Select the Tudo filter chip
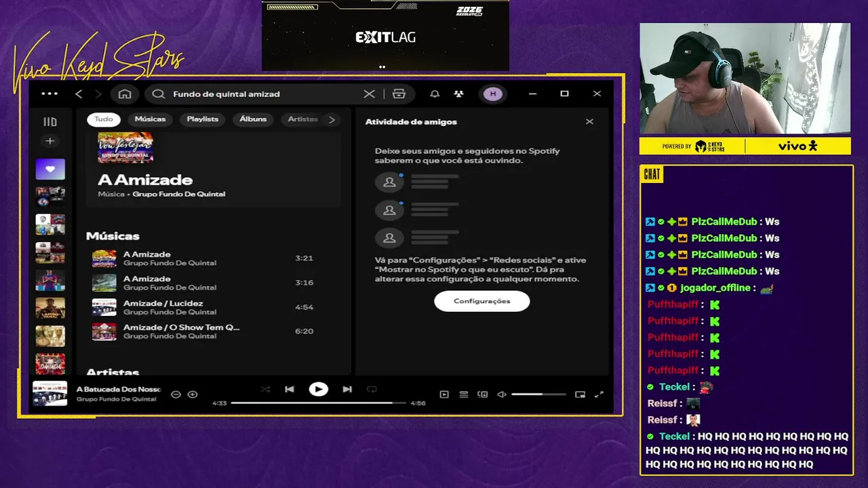Viewport: 868px width, 488px height. (x=104, y=119)
